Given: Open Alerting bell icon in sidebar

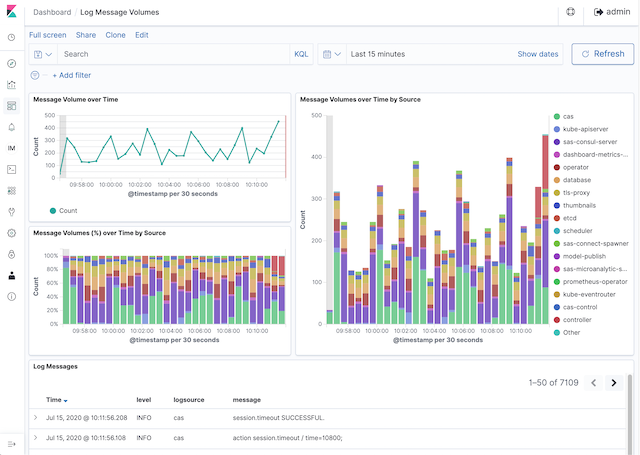Looking at the screenshot, I should click(11, 127).
